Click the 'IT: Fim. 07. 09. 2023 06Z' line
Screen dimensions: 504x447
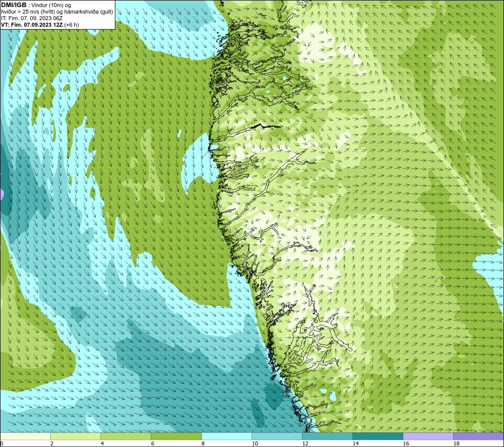tap(32, 18)
